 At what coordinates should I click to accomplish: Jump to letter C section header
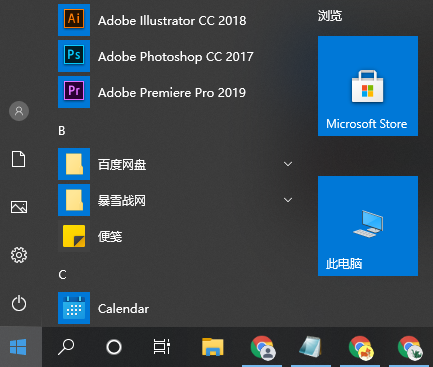coord(62,275)
